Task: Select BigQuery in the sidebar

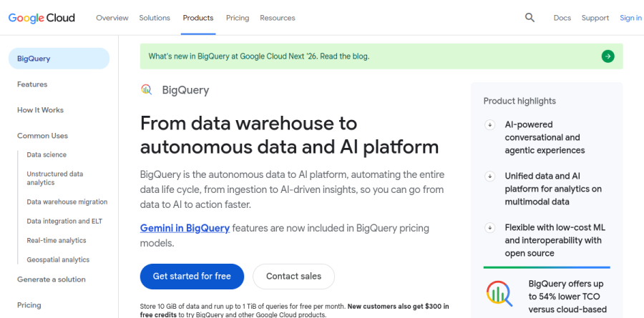Action: click(59, 59)
